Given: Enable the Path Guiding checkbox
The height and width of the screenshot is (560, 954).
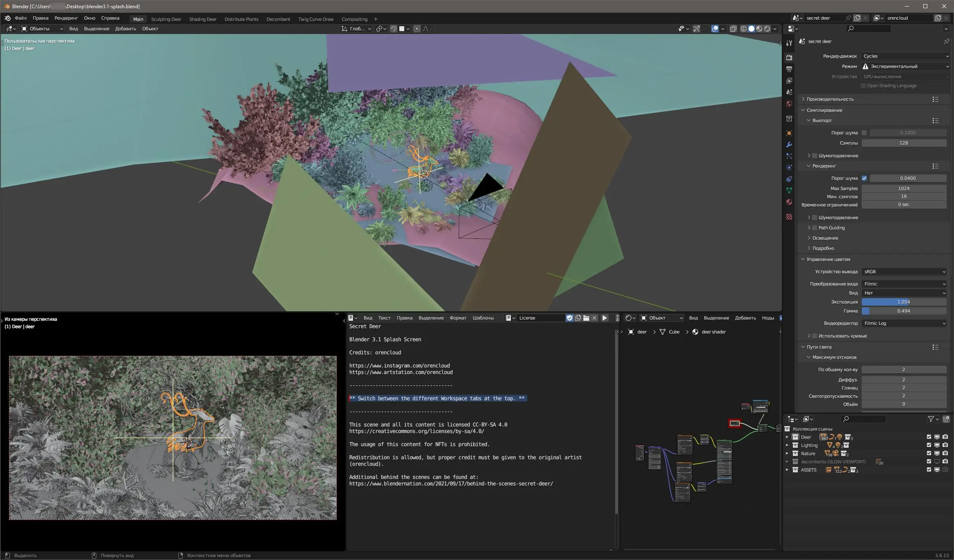Looking at the screenshot, I should click(815, 228).
